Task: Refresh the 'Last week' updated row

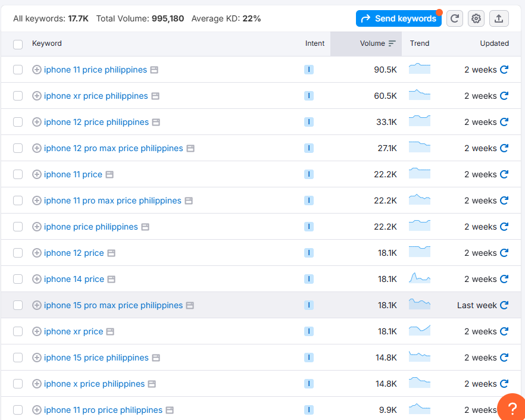Action: point(504,305)
